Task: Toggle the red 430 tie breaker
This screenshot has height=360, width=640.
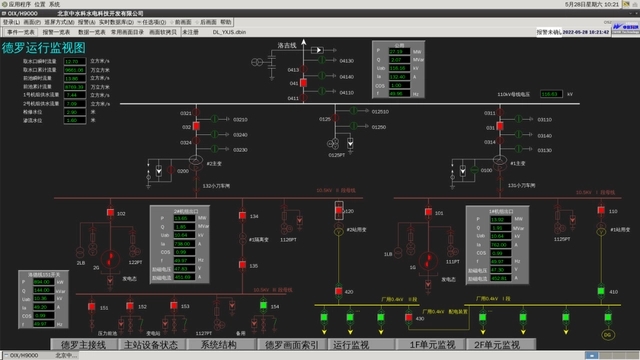Action: [409, 317]
